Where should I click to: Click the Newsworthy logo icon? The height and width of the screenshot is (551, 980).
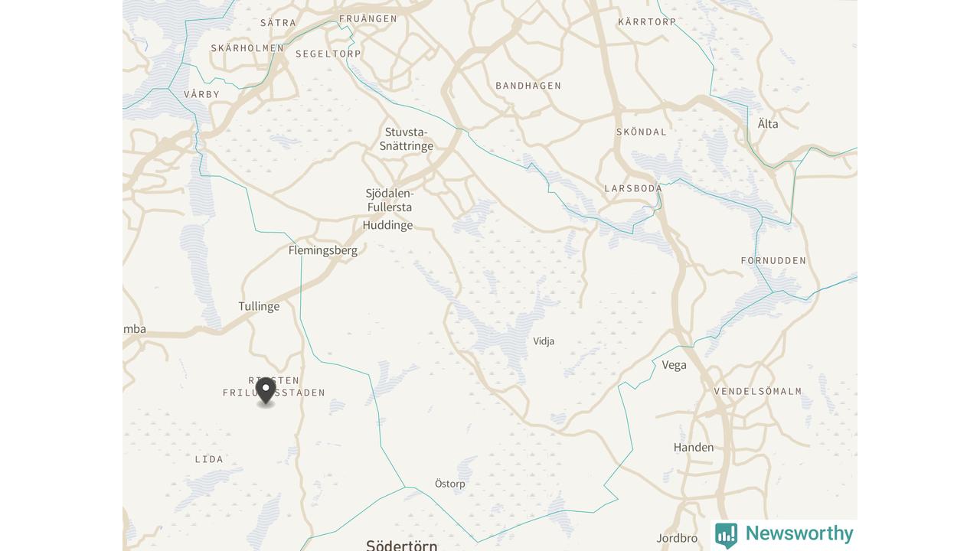tap(726, 535)
